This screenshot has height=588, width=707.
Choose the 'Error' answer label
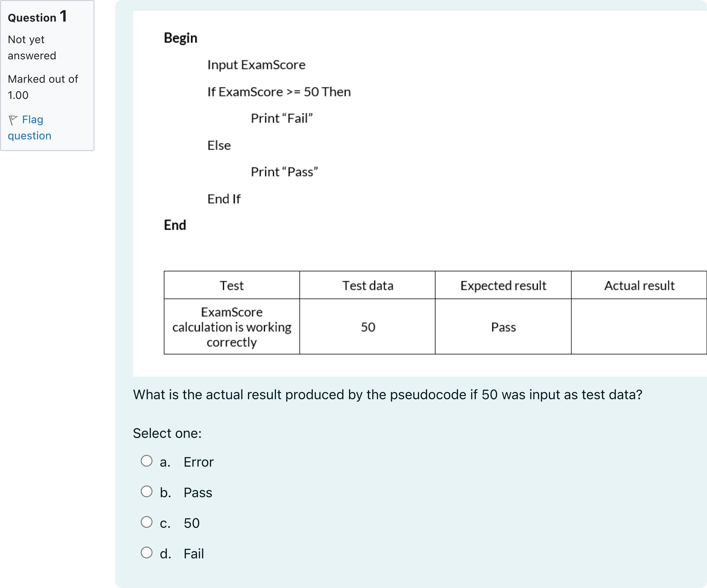pyautogui.click(x=199, y=462)
